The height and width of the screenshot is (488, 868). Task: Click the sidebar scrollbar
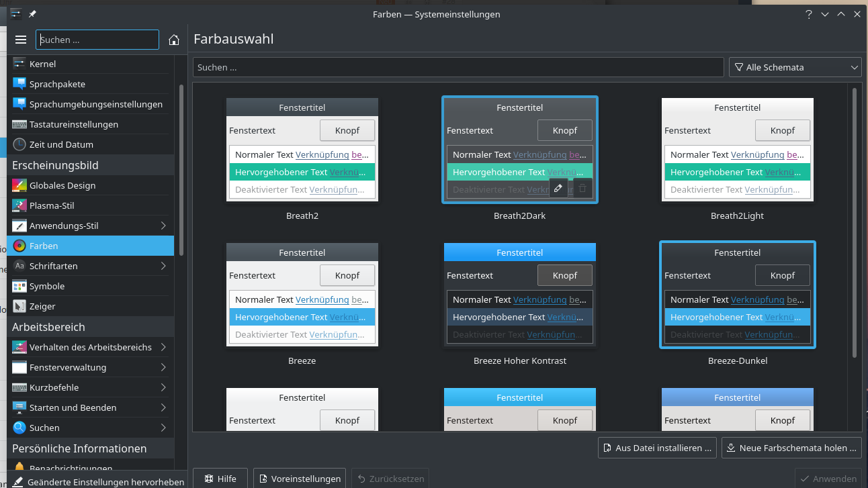click(x=181, y=170)
